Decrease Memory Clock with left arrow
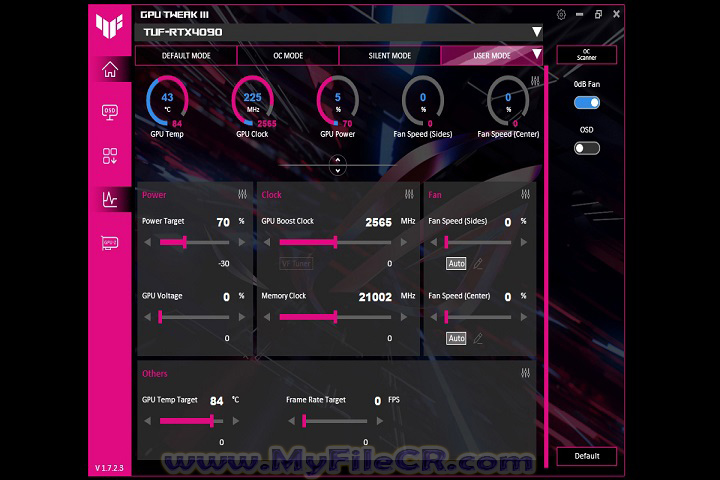 coord(267,317)
